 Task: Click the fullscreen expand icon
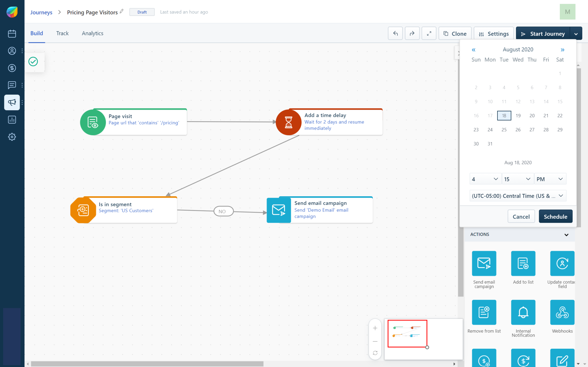coord(429,33)
